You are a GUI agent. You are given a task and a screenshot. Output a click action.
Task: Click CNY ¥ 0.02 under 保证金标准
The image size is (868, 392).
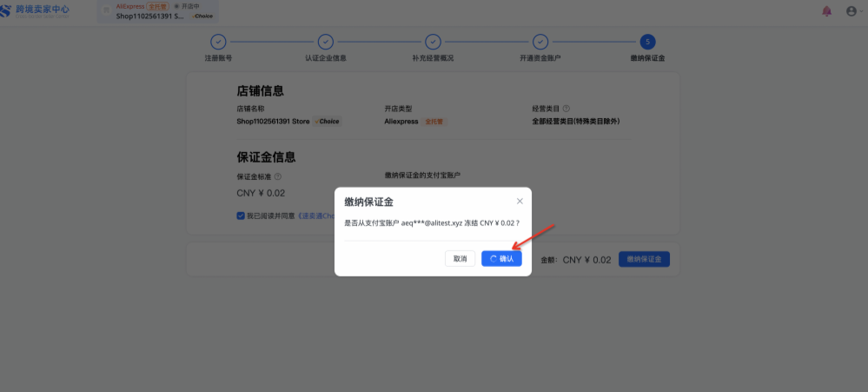tap(261, 193)
